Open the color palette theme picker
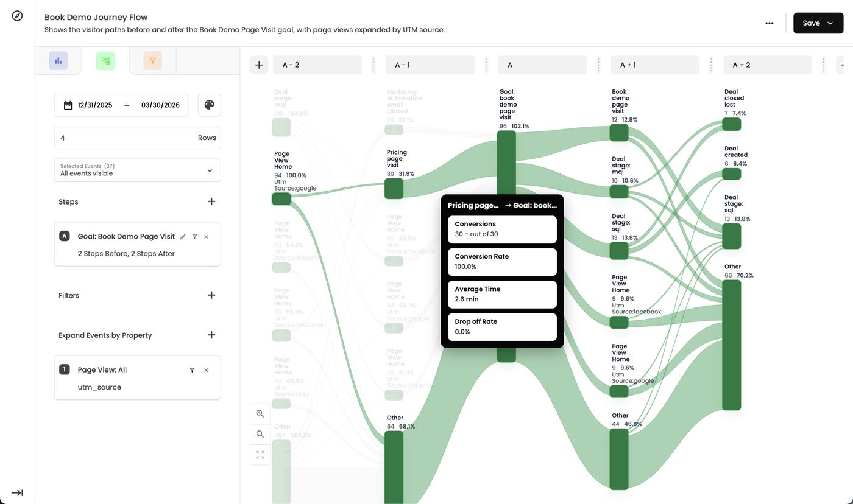Viewport: 853px width, 504px height. pyautogui.click(x=209, y=105)
